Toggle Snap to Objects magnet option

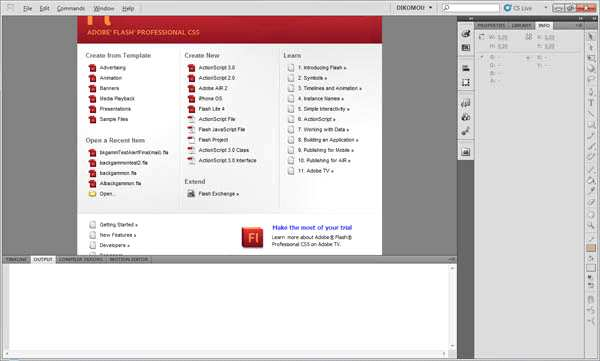tap(591, 300)
